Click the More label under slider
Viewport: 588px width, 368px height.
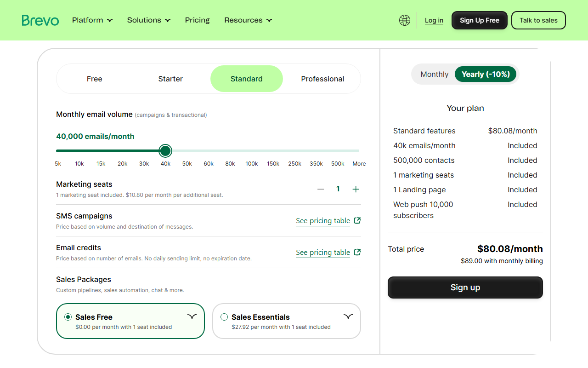pyautogui.click(x=359, y=164)
